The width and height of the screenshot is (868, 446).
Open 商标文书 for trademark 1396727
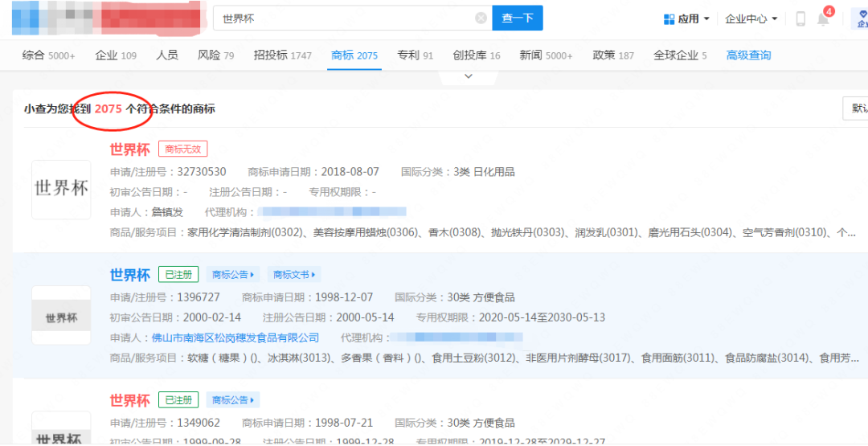pos(294,275)
